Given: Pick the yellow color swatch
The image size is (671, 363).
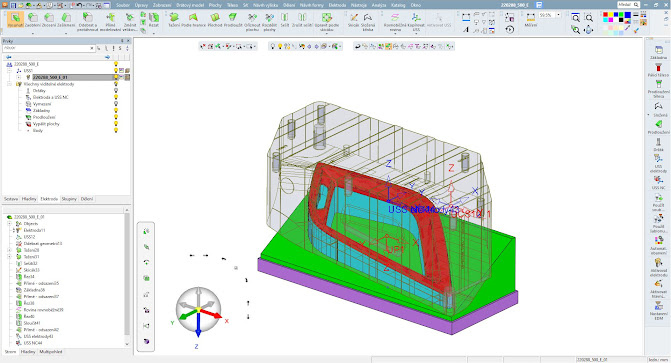Looking at the screenshot, I should pyautogui.click(x=611, y=15).
